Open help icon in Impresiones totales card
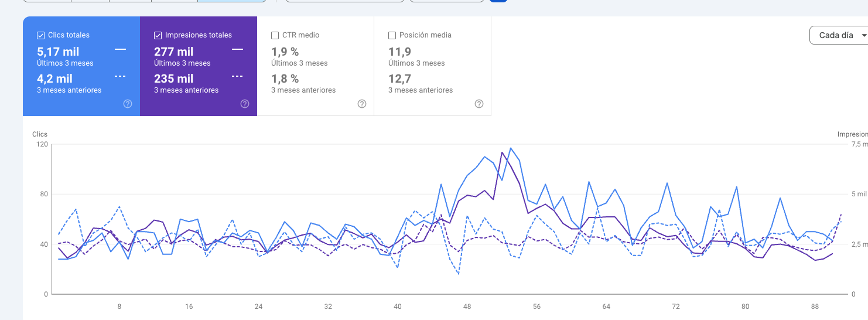The height and width of the screenshot is (320, 868). tap(245, 104)
